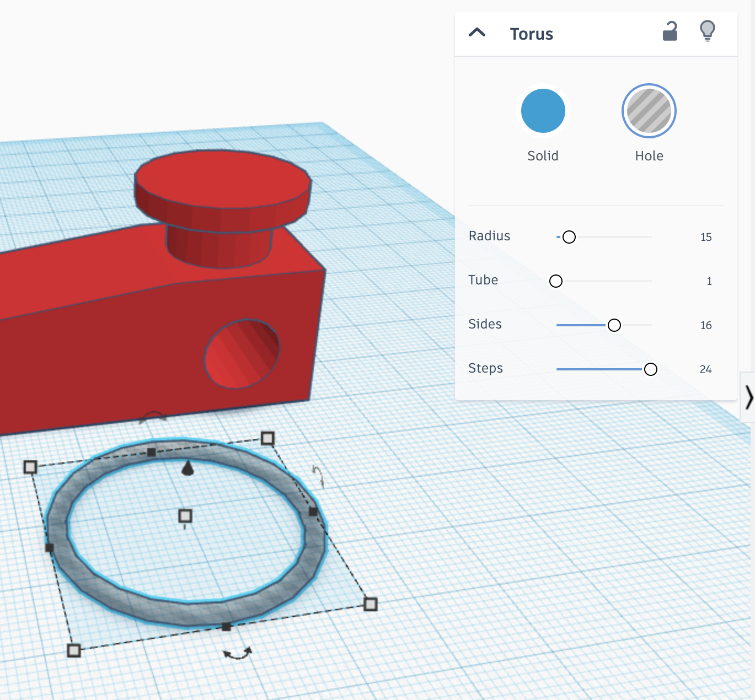The image size is (755, 700).
Task: Edit the Sides value 16
Action: pyautogui.click(x=706, y=325)
